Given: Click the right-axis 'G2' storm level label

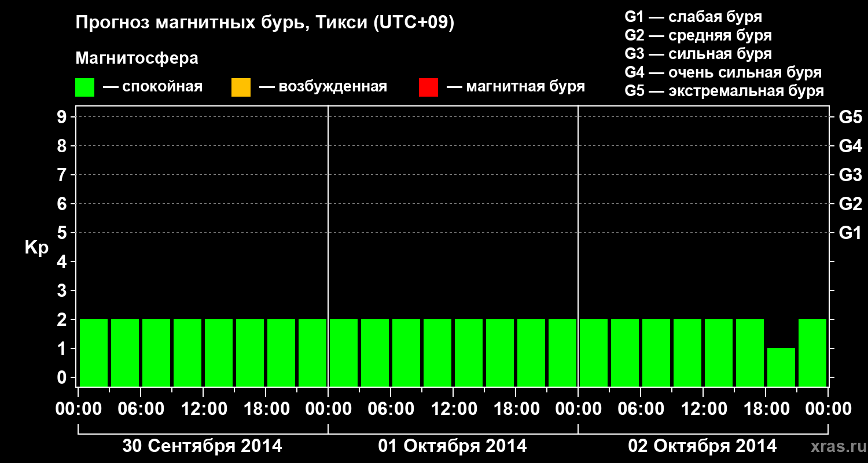Looking at the screenshot, I should pyautogui.click(x=851, y=204).
